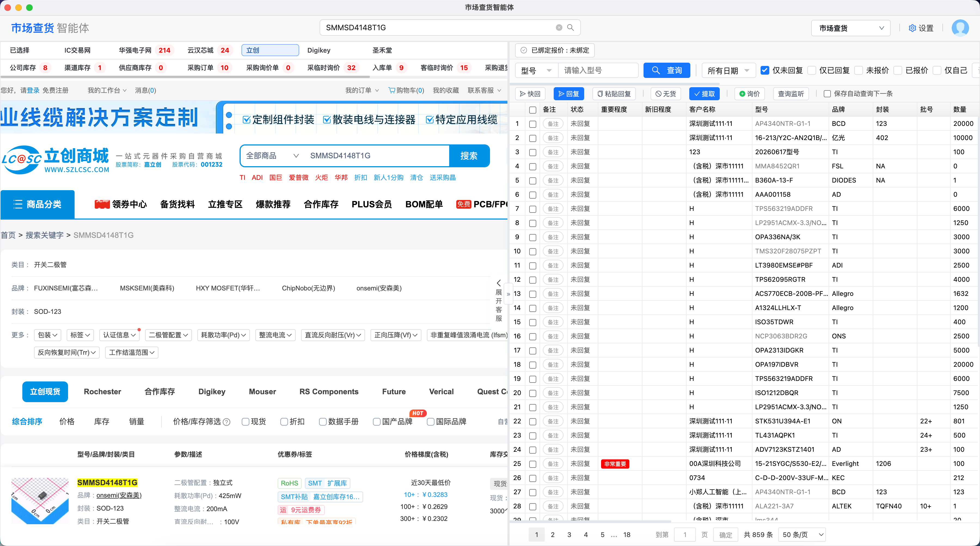This screenshot has height=546, width=980.
Task: Click the macOS yellow minimize button
Action: (x=18, y=8)
